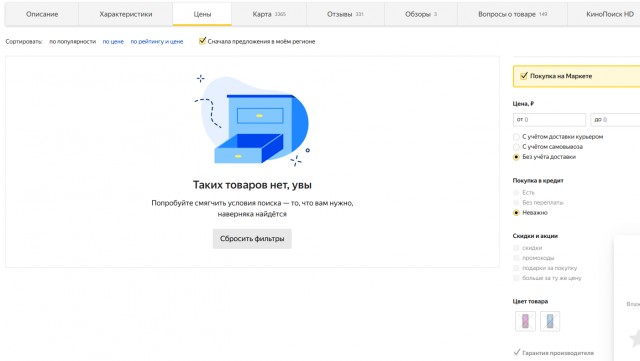Open Вопросы о товаре tab
The height and width of the screenshot is (361, 640).
click(x=512, y=14)
